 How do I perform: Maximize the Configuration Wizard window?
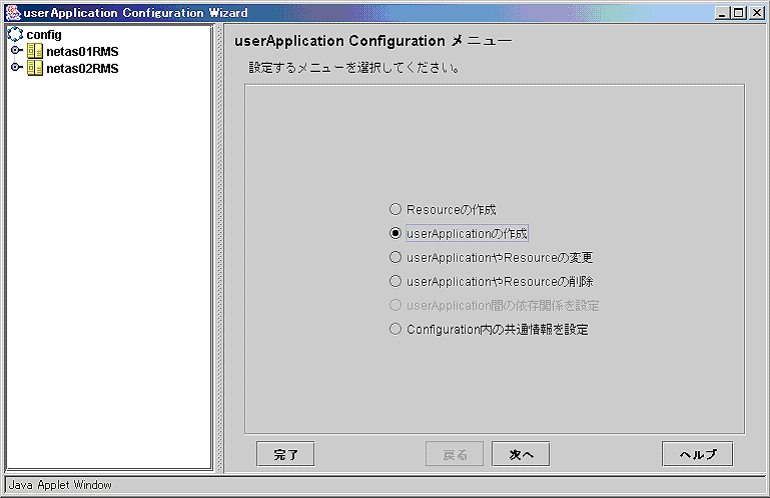(x=739, y=13)
